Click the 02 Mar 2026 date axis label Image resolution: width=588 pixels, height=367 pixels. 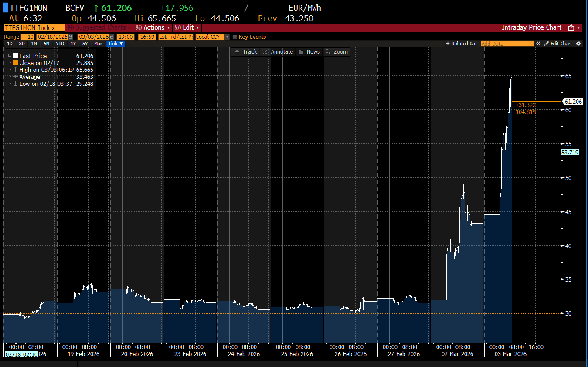coord(456,354)
